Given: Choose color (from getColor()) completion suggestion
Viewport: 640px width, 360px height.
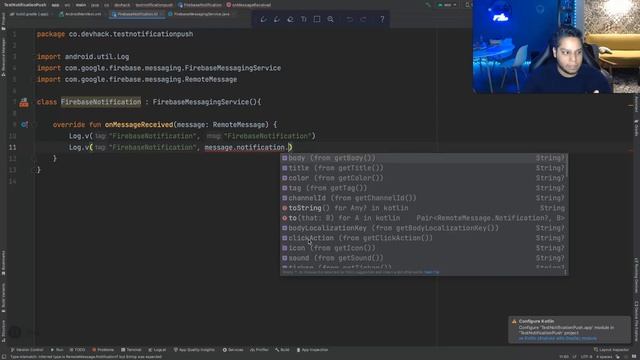Looking at the screenshot, I should coord(424,178).
